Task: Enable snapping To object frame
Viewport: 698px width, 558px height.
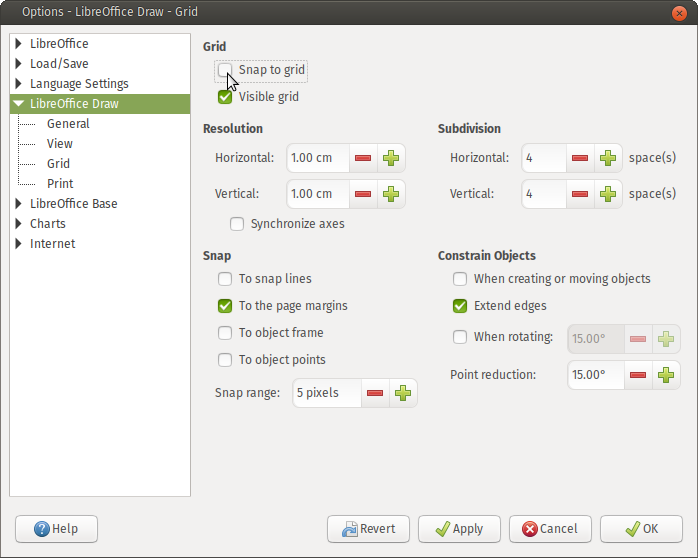Action: (225, 333)
